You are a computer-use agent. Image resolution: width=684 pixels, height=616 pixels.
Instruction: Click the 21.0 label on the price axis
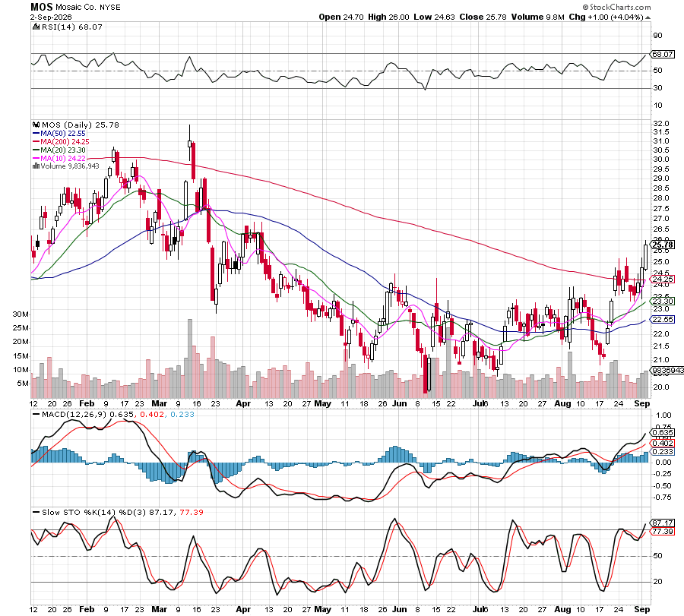[661, 360]
